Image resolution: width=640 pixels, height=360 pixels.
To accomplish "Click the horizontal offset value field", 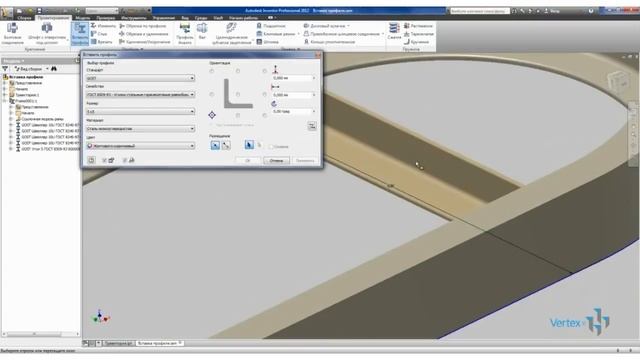I will [292, 95].
